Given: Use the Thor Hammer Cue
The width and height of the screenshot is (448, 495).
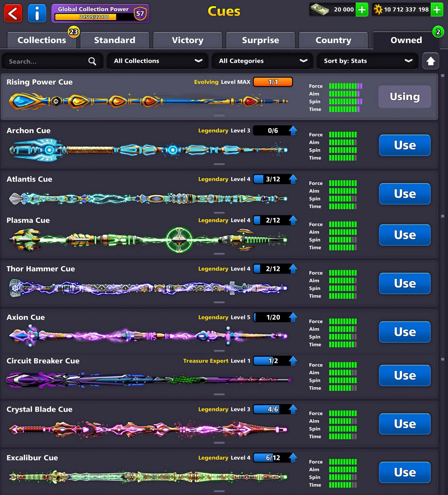Looking at the screenshot, I should coord(405,283).
